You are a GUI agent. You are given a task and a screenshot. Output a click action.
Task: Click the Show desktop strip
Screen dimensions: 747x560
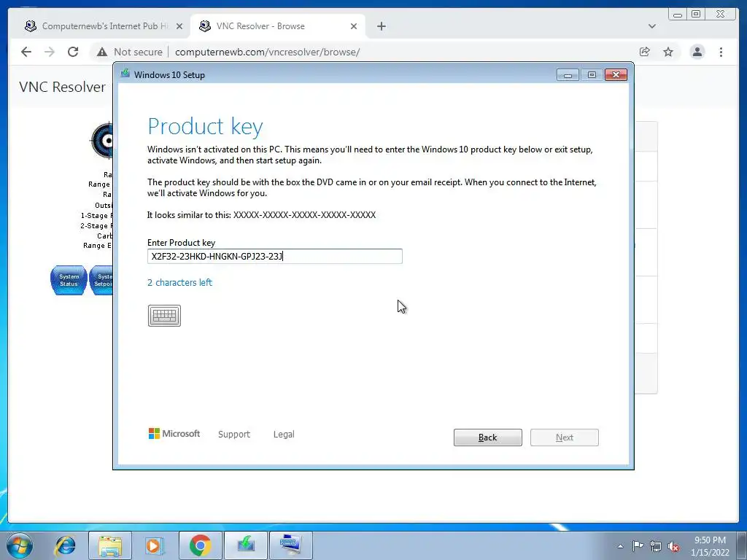point(742,545)
